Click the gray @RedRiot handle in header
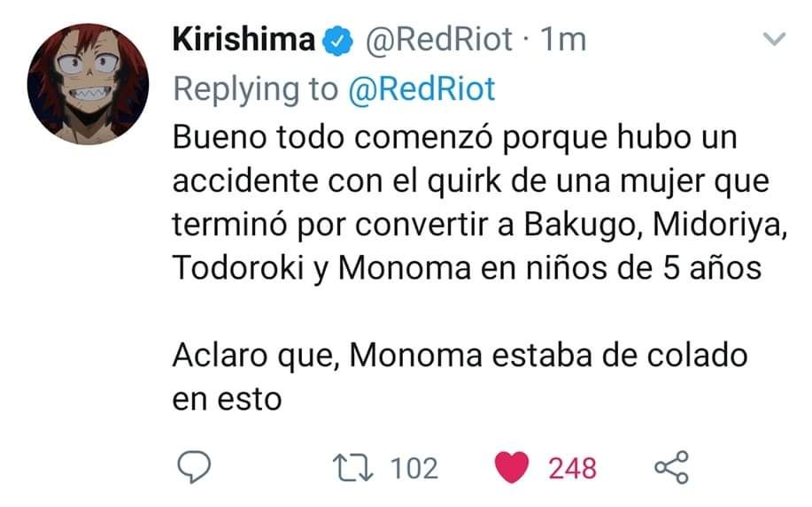Viewport: 812px width, 507px height. tap(439, 40)
